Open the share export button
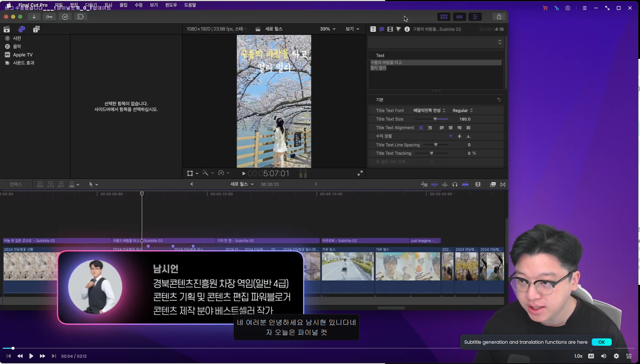This screenshot has width=640, height=364. (x=499, y=17)
